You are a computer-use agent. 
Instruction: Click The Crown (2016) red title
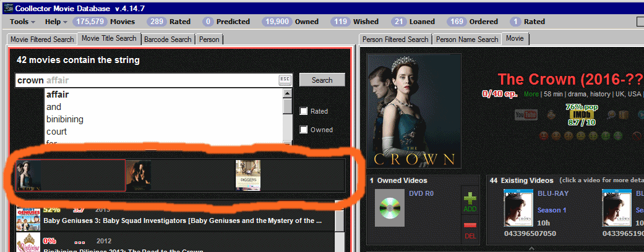click(570, 78)
